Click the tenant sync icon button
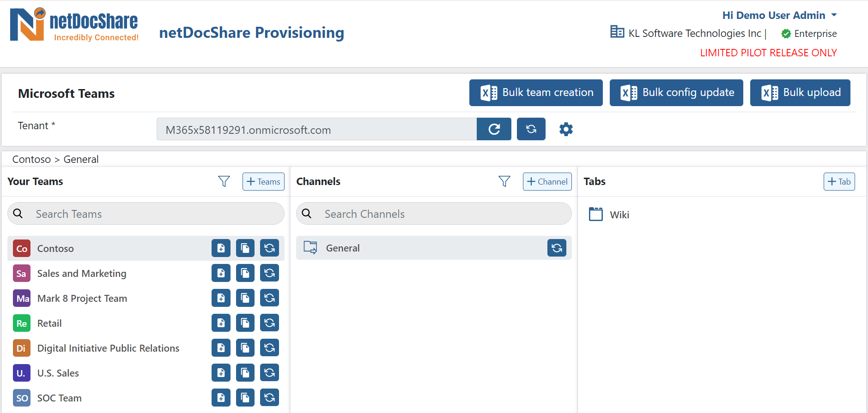Image resolution: width=868 pixels, height=413 pixels. click(x=531, y=129)
